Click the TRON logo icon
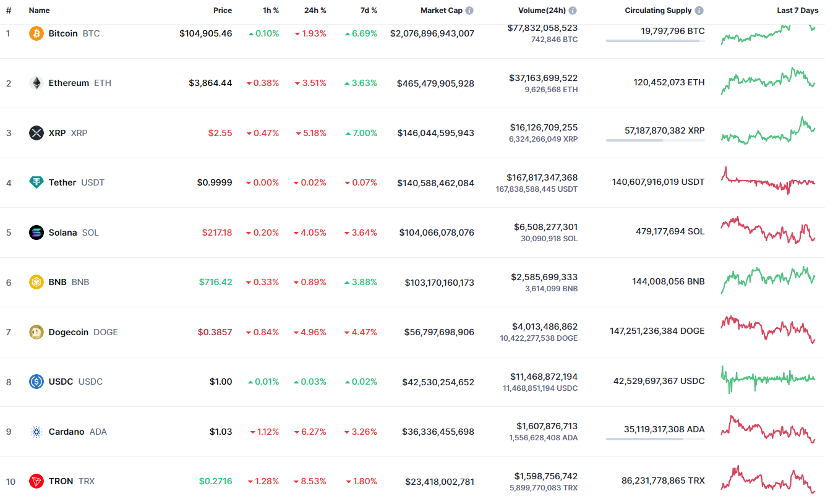 (36, 481)
